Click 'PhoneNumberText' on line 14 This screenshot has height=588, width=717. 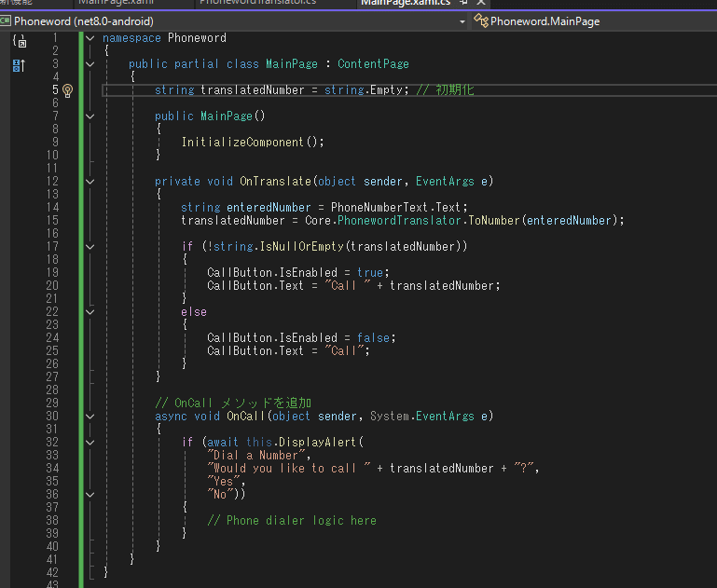(x=379, y=208)
